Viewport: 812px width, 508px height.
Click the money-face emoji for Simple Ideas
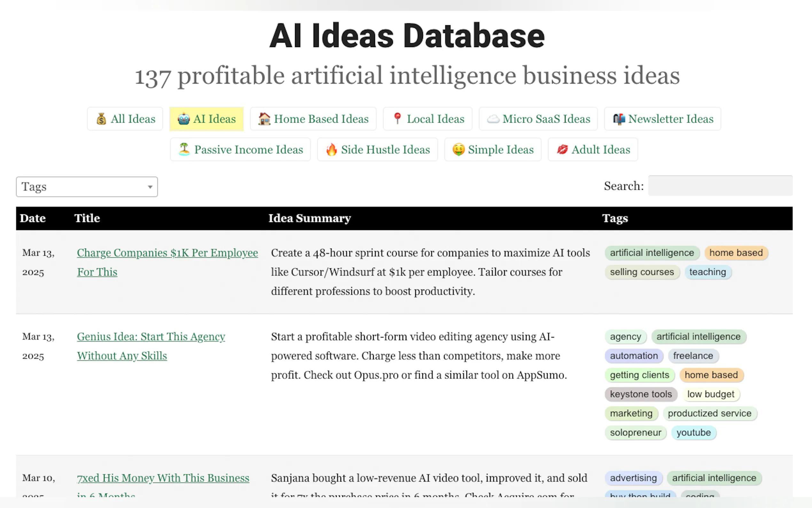click(x=458, y=149)
